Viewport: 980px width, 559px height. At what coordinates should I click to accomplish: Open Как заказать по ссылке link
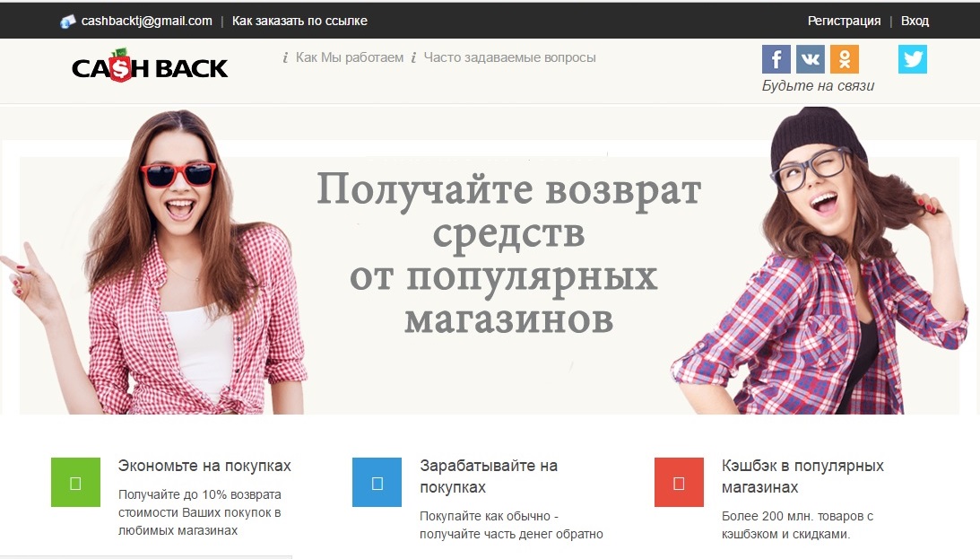(299, 21)
